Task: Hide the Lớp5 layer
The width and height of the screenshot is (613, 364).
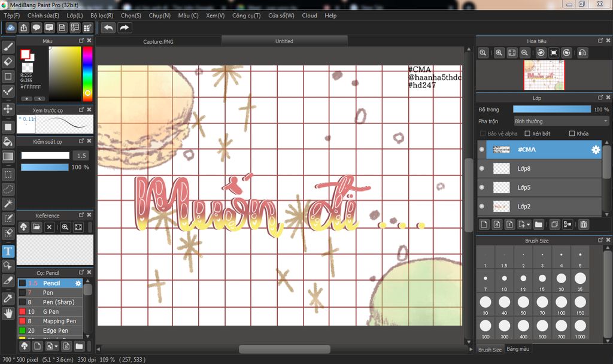Action: 482,187
